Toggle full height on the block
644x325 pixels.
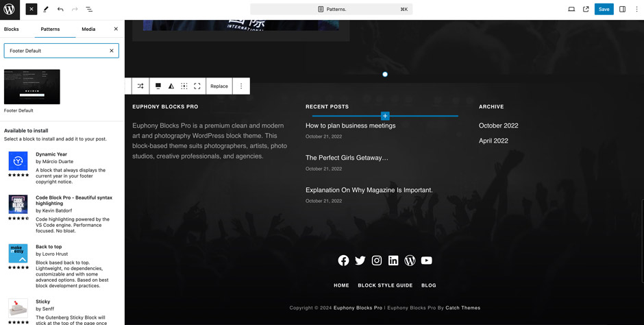click(197, 86)
